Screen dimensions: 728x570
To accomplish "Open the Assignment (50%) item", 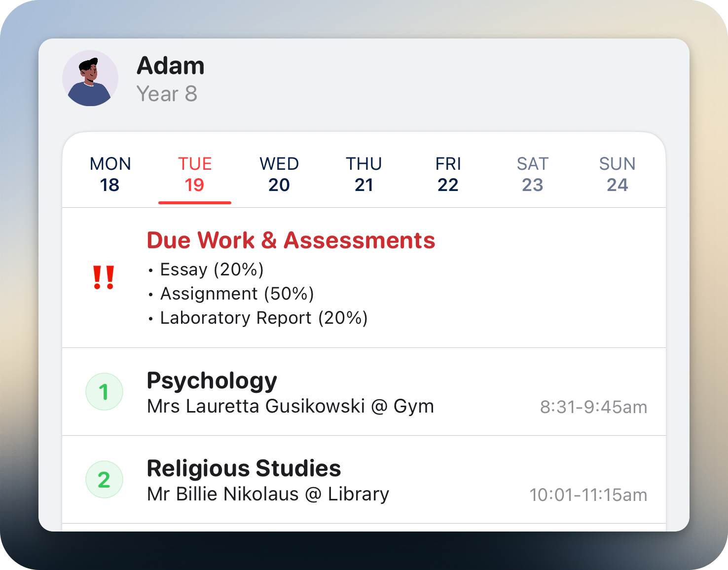I will tap(237, 294).
